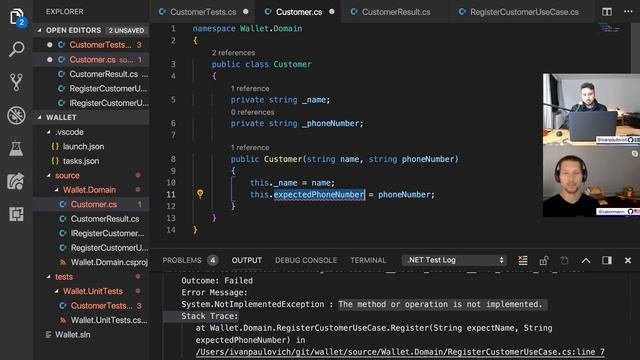Viewport: 640px width, 360px height.
Task: Open CustomerResult.cs under Wallet.Domain folder
Action: pyautogui.click(x=91, y=219)
